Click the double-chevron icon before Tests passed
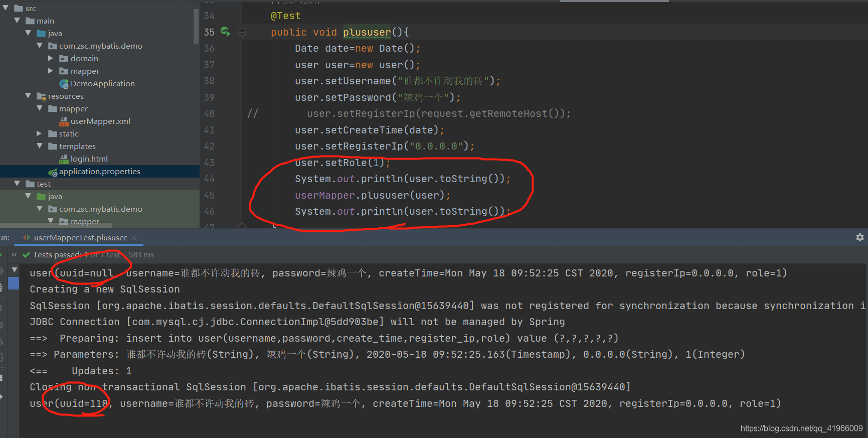 click(14, 255)
